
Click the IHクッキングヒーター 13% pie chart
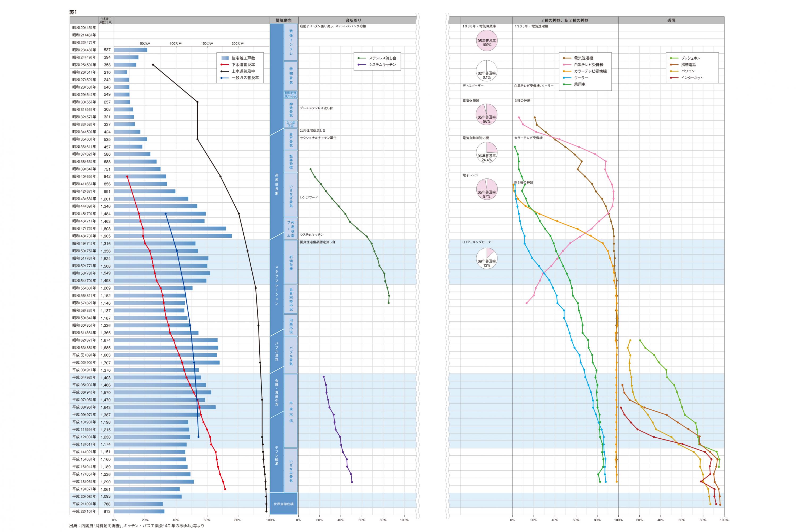point(487,259)
